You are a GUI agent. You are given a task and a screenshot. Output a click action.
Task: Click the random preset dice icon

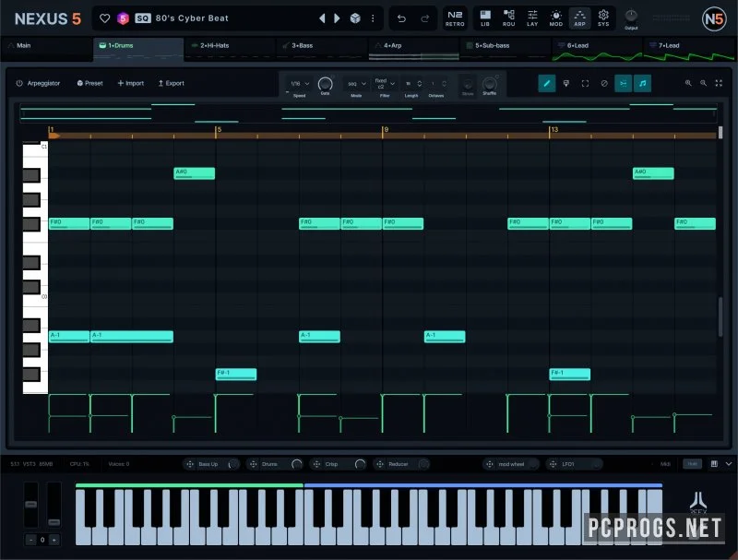[355, 18]
